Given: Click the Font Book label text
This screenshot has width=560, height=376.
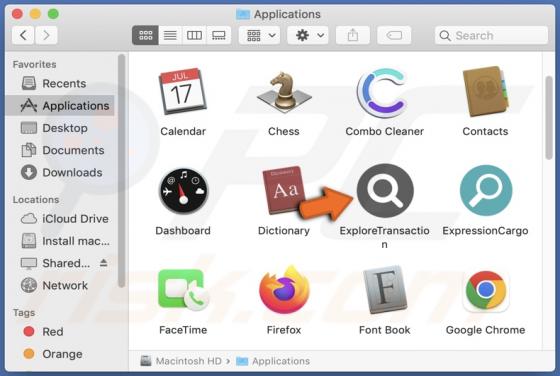Looking at the screenshot, I should click(385, 330).
